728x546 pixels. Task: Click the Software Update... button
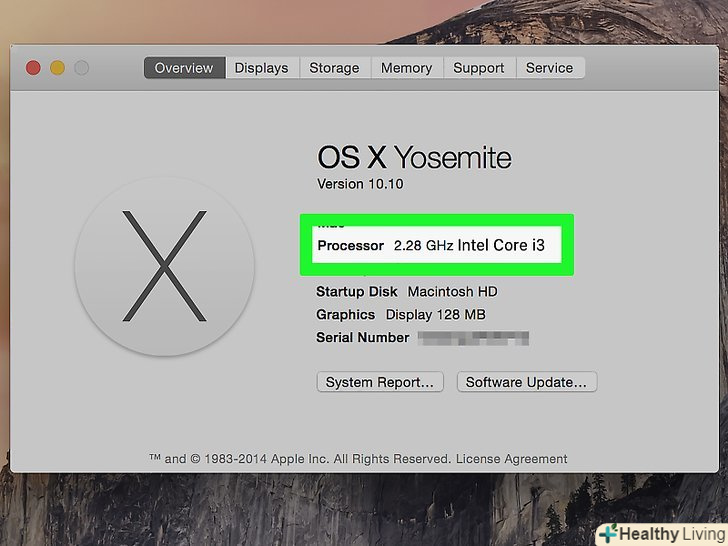[x=526, y=382]
